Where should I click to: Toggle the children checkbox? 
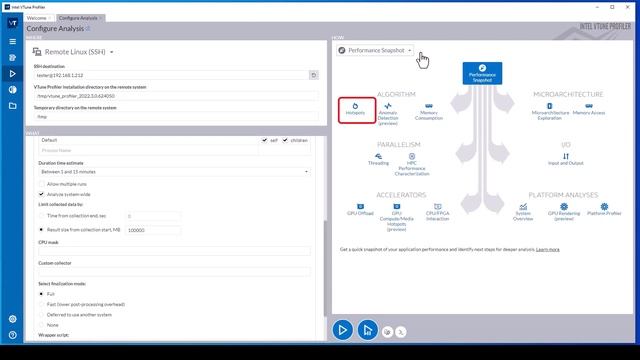(x=285, y=140)
